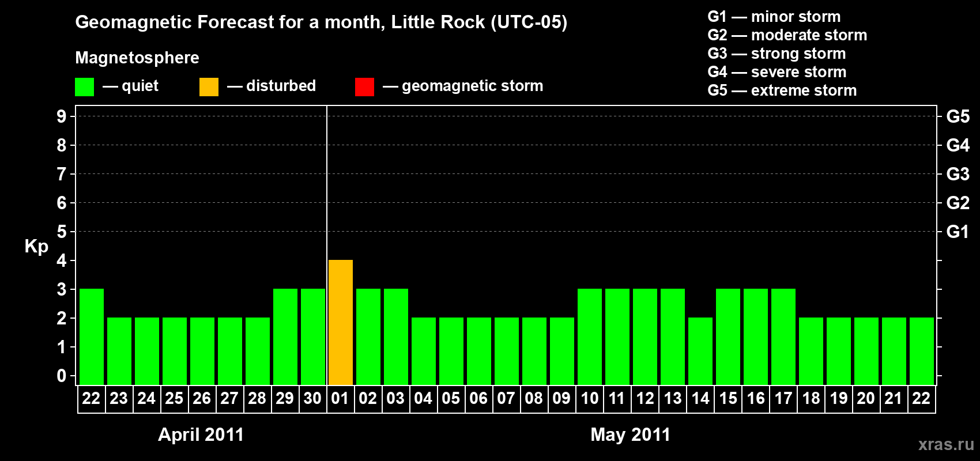980x461 pixels.
Task: Click the date cell 29 in April
Action: (285, 399)
